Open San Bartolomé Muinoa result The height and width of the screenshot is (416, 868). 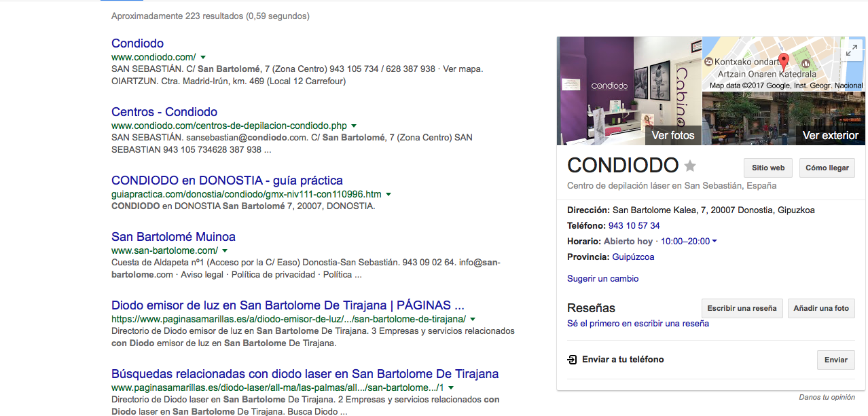click(x=173, y=237)
